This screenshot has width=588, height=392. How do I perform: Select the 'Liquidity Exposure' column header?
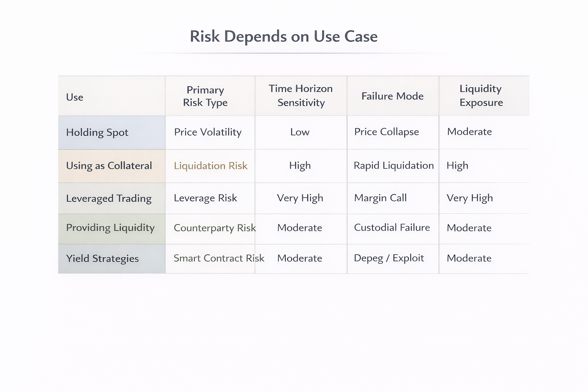[481, 96]
